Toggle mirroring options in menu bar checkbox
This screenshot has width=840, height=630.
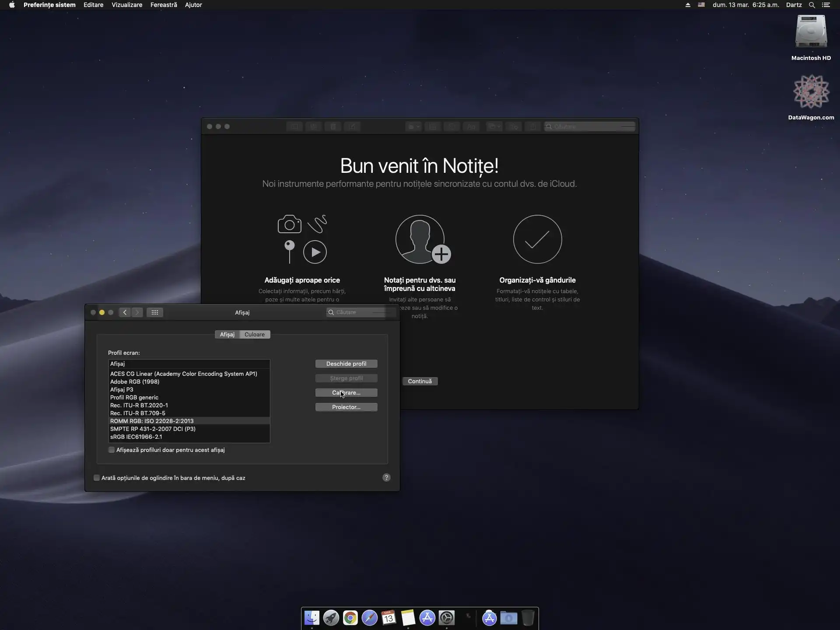click(x=97, y=478)
